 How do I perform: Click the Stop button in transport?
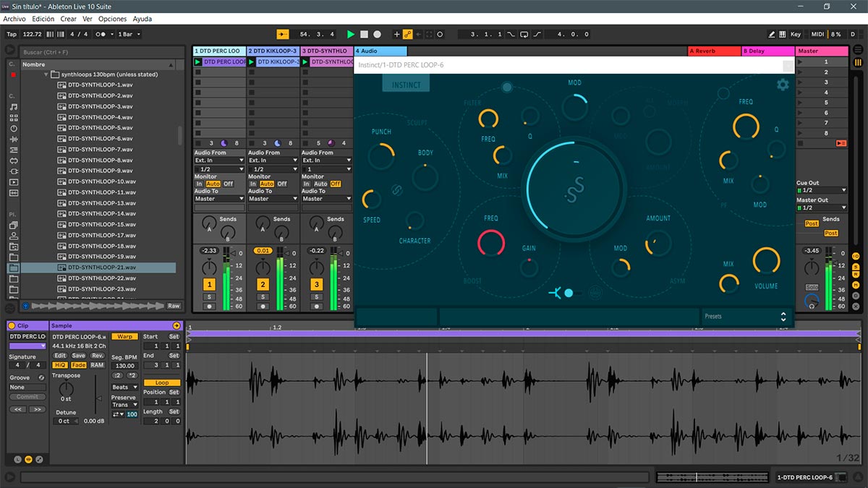tap(364, 34)
